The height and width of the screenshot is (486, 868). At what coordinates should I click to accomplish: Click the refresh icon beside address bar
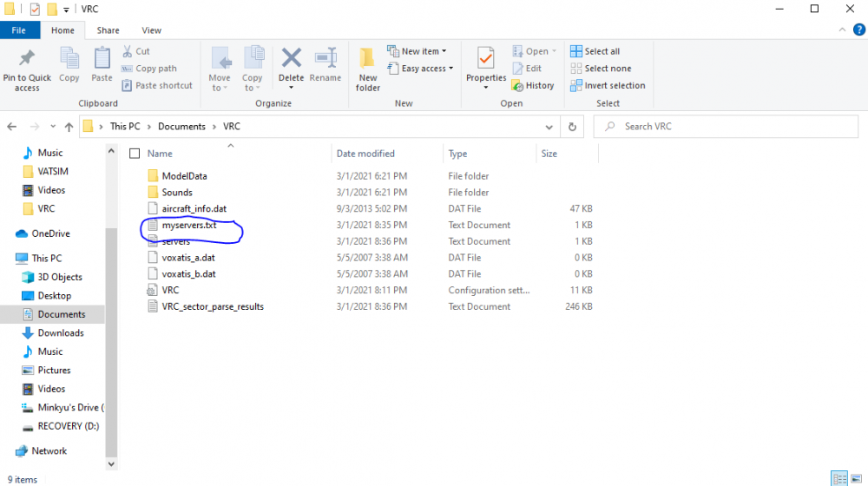coord(572,127)
